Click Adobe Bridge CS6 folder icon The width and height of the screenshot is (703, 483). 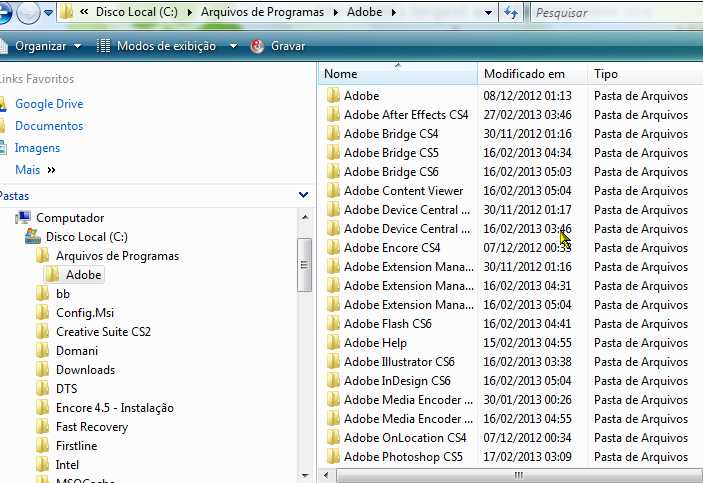(333, 172)
